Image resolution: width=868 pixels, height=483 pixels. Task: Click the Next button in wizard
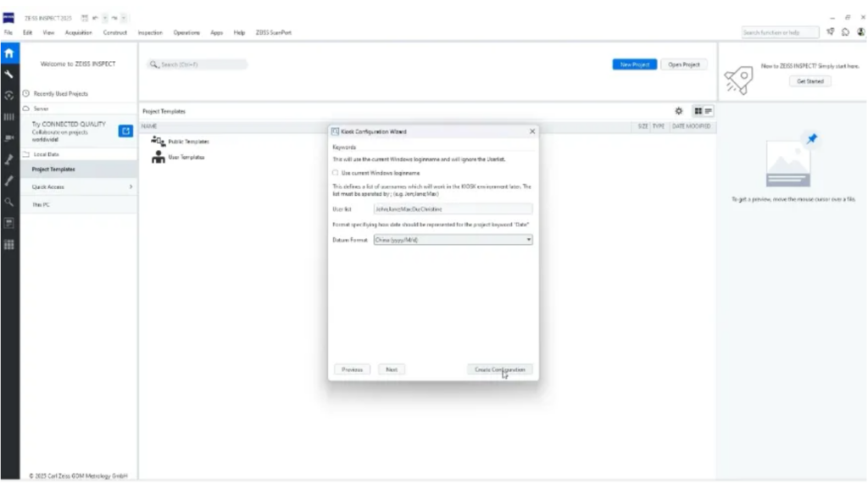(x=392, y=369)
